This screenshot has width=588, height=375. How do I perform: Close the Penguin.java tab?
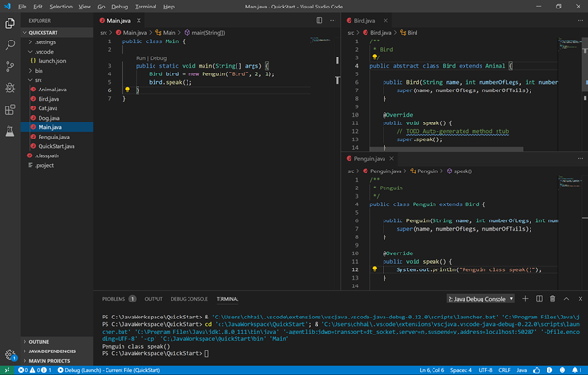(391, 159)
